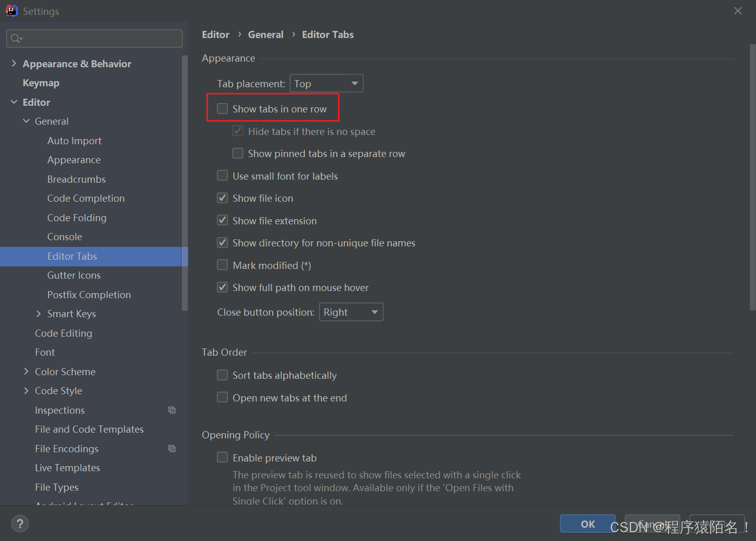Open Code Folding settings
The width and height of the screenshot is (756, 541).
[x=77, y=218]
